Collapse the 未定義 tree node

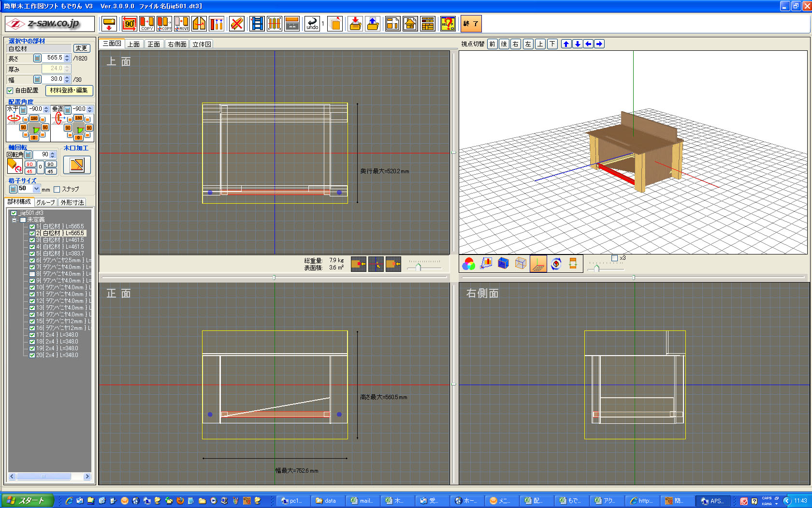(14, 220)
